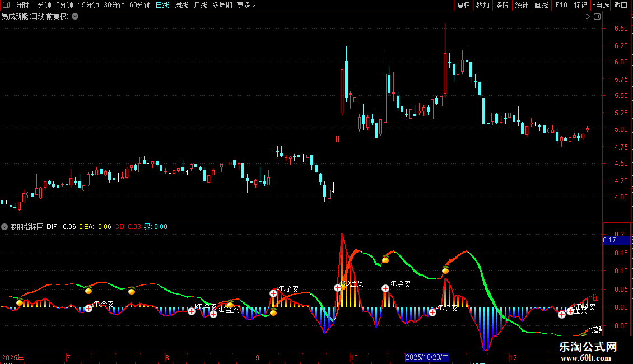Switch to 分时 intraday view
633x364 pixels.
pos(22,5)
